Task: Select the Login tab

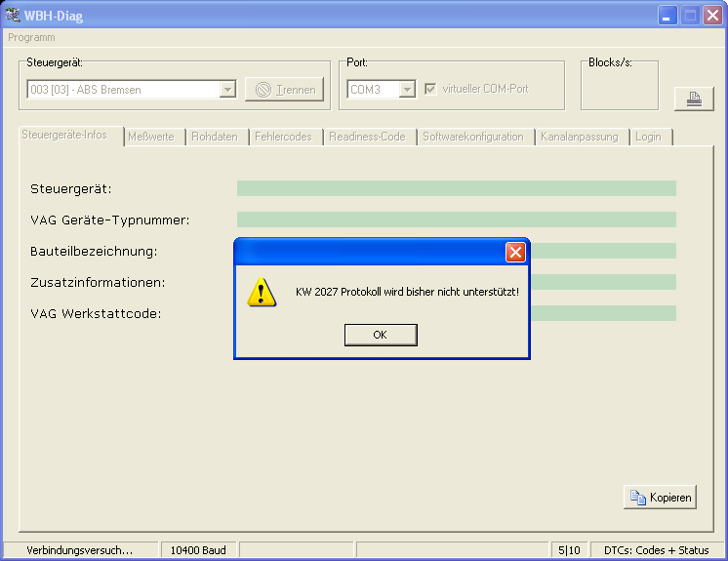Action: tap(648, 137)
